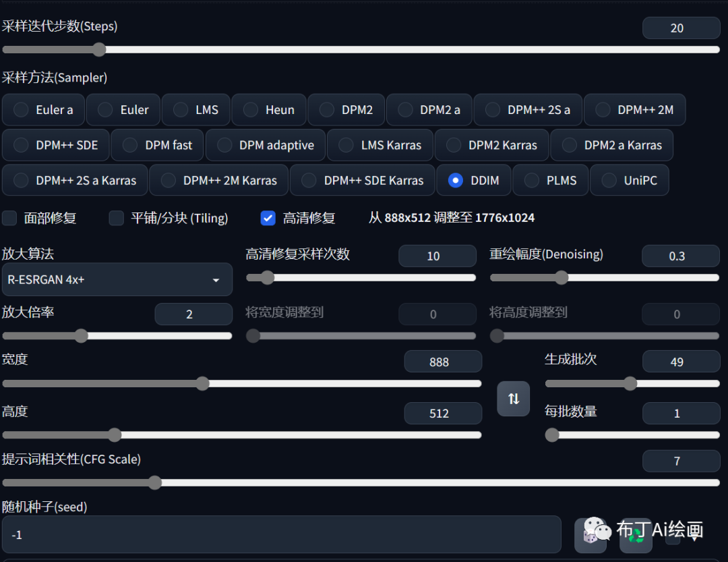Click the sampling Steps slider handle
The width and height of the screenshot is (728, 562).
(x=99, y=49)
